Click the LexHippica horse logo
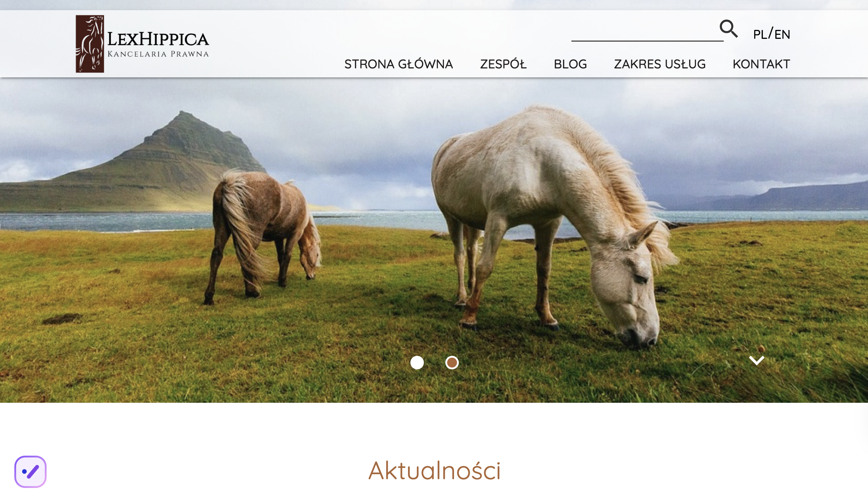This screenshot has height=496, width=868. [90, 44]
